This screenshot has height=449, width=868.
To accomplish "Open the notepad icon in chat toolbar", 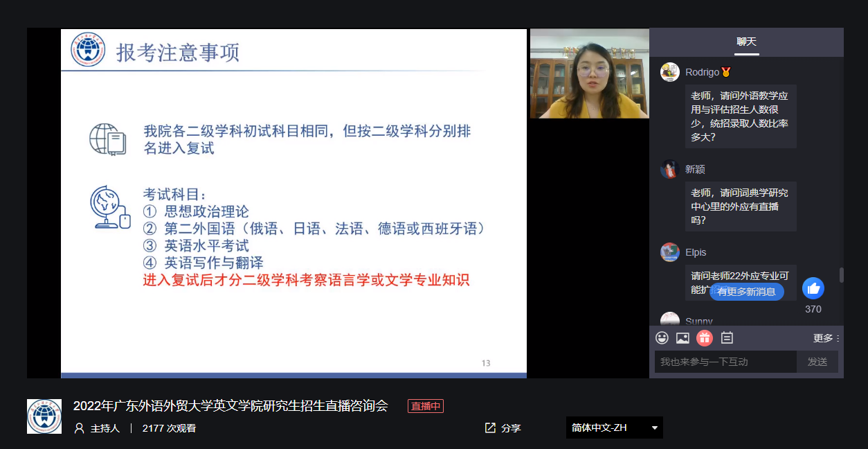I will click(x=727, y=338).
